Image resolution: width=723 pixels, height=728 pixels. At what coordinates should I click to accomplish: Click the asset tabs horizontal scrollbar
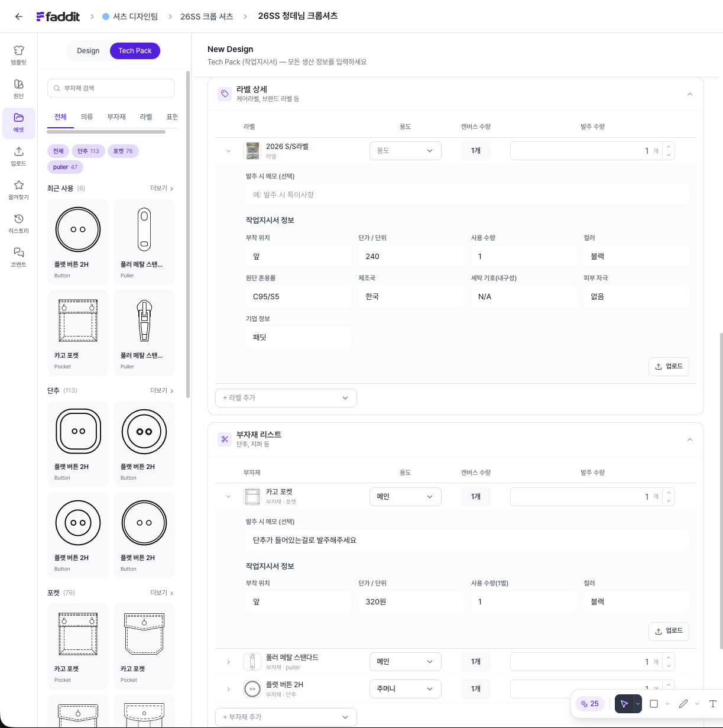(106, 132)
